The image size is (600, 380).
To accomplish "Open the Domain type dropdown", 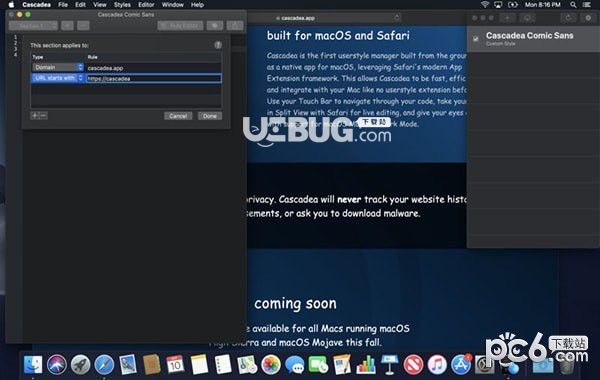I will pyautogui.click(x=58, y=67).
